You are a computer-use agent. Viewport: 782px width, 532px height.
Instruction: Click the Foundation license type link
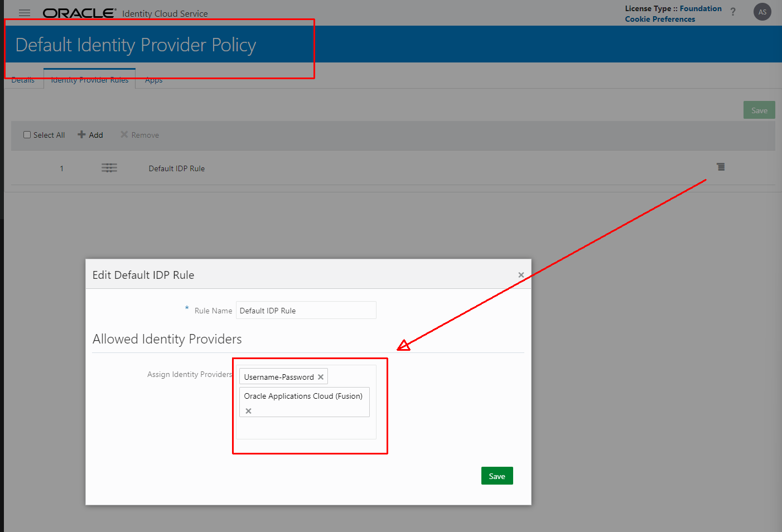pyautogui.click(x=701, y=8)
